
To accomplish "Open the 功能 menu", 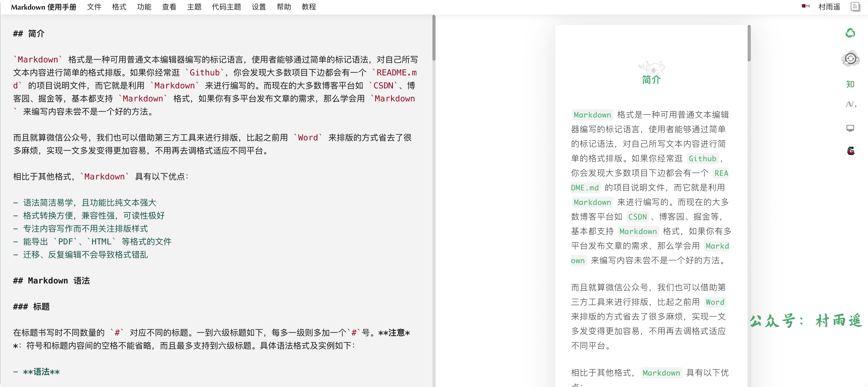I will [x=144, y=7].
